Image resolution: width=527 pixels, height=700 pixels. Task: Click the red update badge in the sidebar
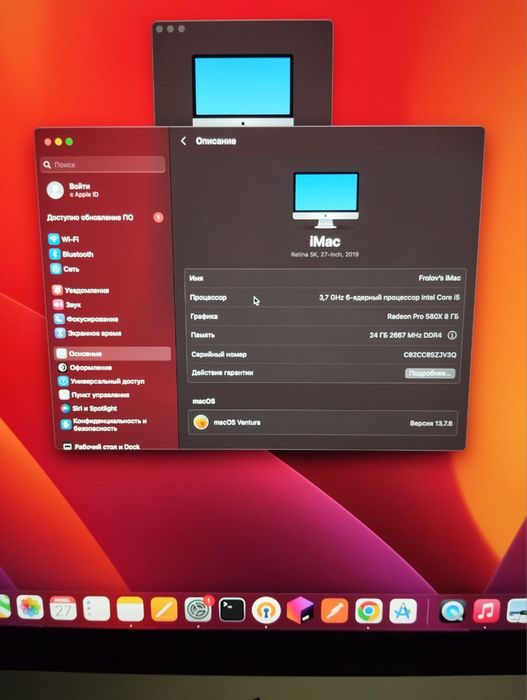(x=158, y=217)
